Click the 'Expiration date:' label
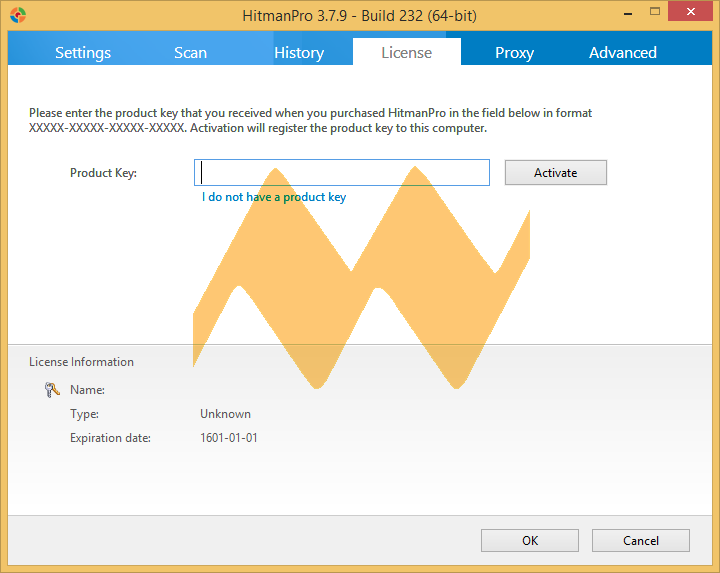 (110, 438)
